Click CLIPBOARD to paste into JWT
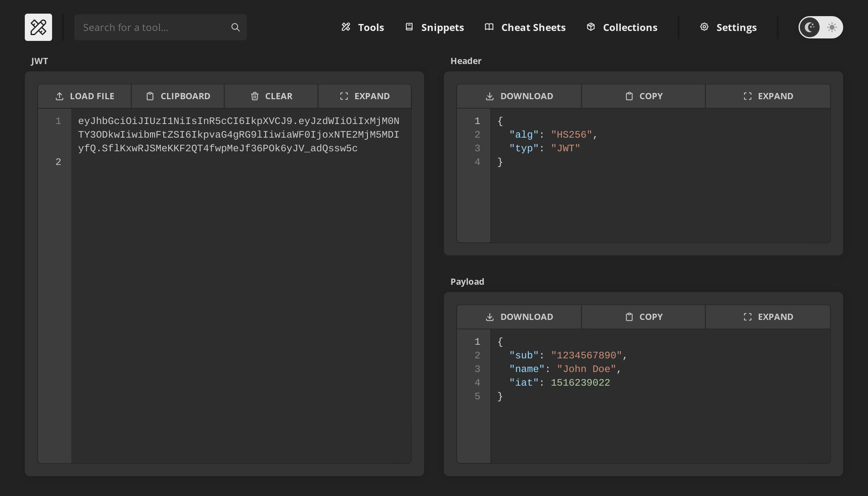Image resolution: width=868 pixels, height=496 pixels. [x=178, y=96]
